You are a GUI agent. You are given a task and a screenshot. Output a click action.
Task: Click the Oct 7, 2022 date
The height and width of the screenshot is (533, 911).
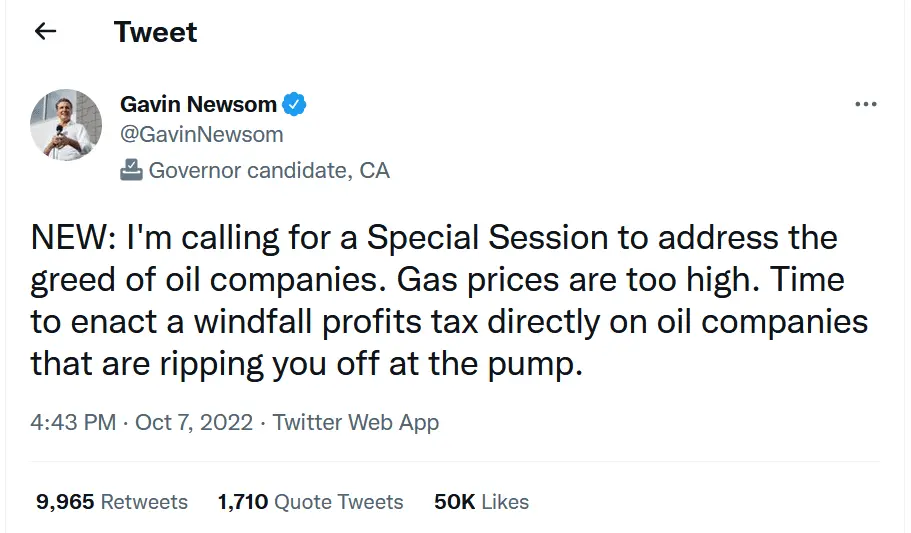click(x=192, y=422)
